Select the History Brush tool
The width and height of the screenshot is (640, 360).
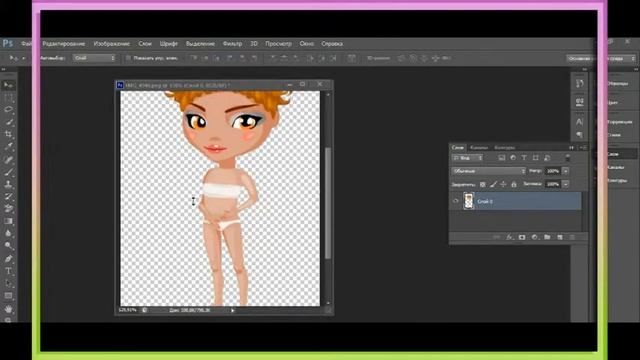click(8, 196)
